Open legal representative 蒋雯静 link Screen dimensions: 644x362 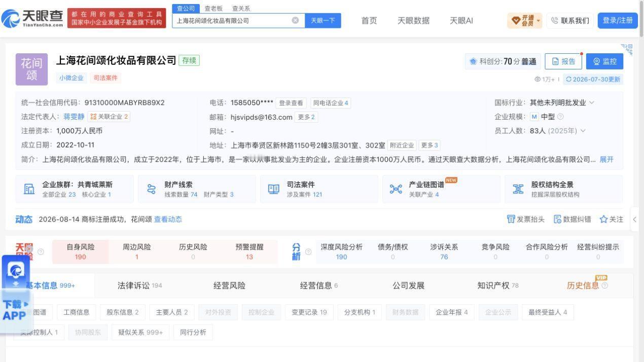pos(74,117)
